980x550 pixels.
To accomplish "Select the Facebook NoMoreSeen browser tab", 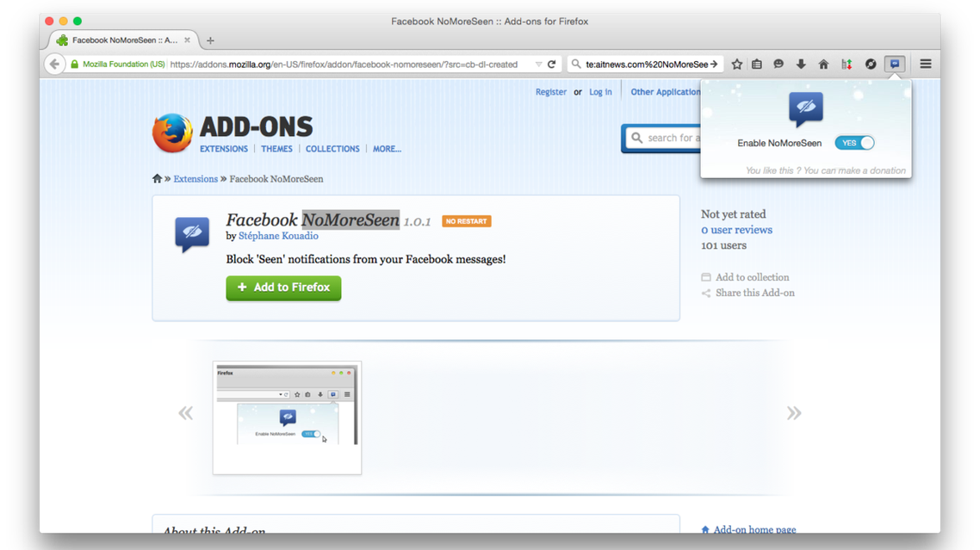I will click(124, 40).
